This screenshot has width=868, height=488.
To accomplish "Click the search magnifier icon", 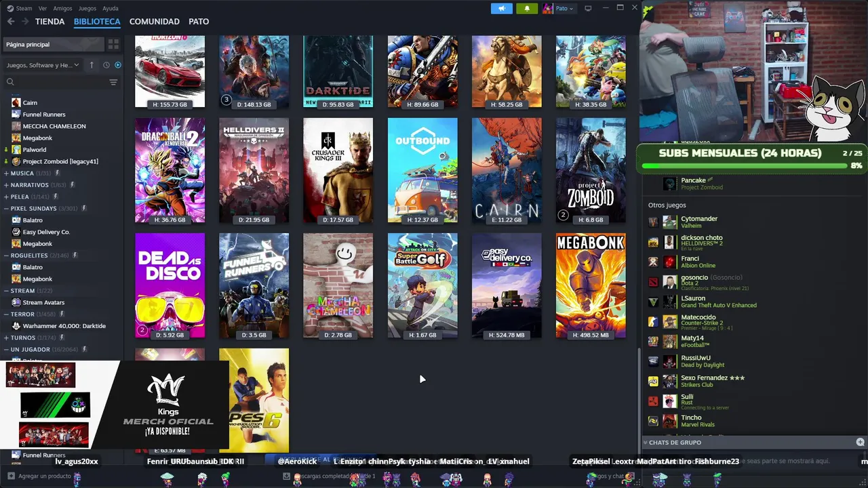I will pyautogui.click(x=10, y=82).
